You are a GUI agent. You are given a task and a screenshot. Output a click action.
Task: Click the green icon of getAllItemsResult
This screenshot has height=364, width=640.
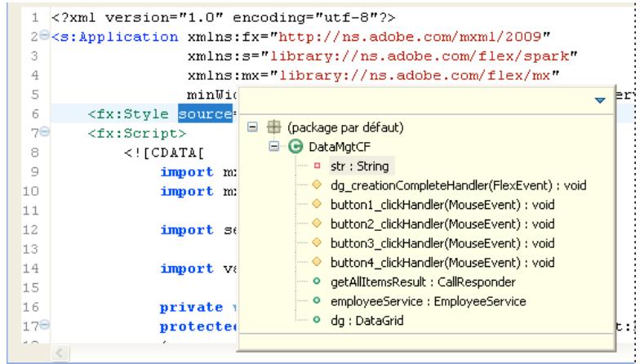coord(317,281)
